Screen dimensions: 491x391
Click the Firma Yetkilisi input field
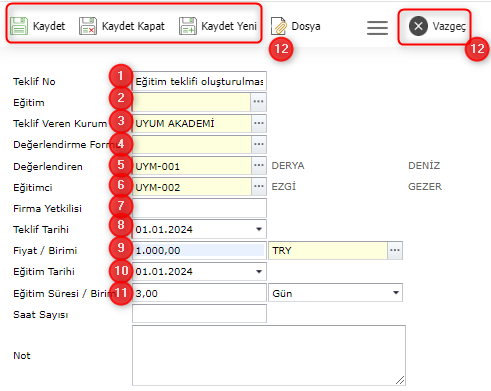coord(199,208)
